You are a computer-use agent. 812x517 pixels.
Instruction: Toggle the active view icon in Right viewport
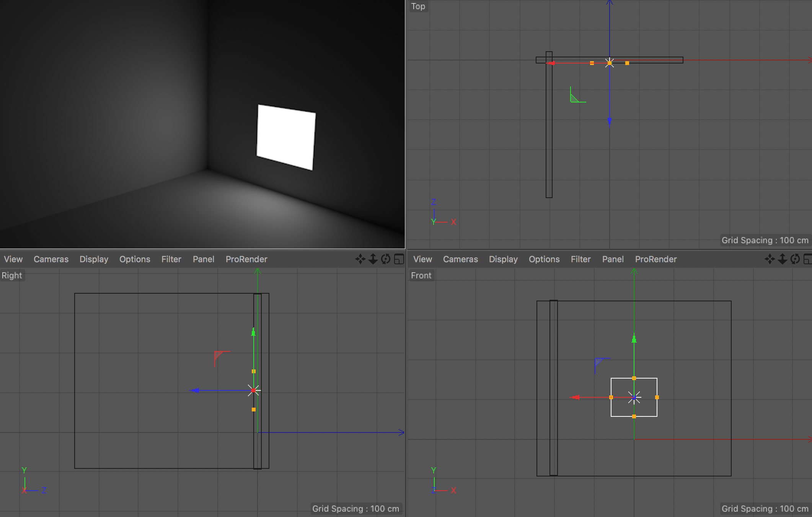point(399,259)
